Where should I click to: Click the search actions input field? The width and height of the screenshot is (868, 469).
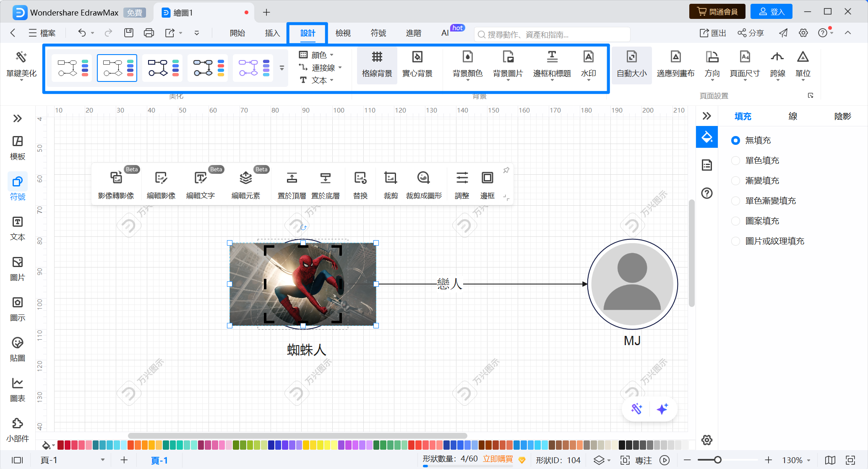[552, 34]
